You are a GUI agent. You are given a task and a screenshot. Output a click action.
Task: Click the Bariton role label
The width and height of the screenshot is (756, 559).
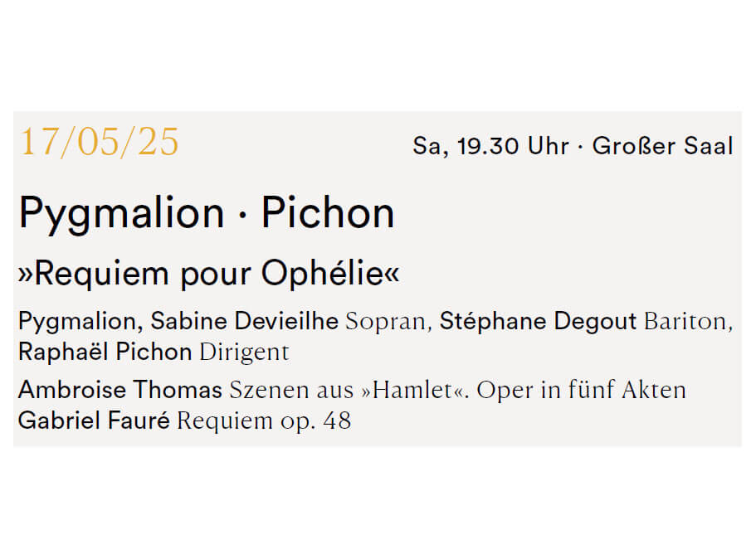pyautogui.click(x=685, y=322)
